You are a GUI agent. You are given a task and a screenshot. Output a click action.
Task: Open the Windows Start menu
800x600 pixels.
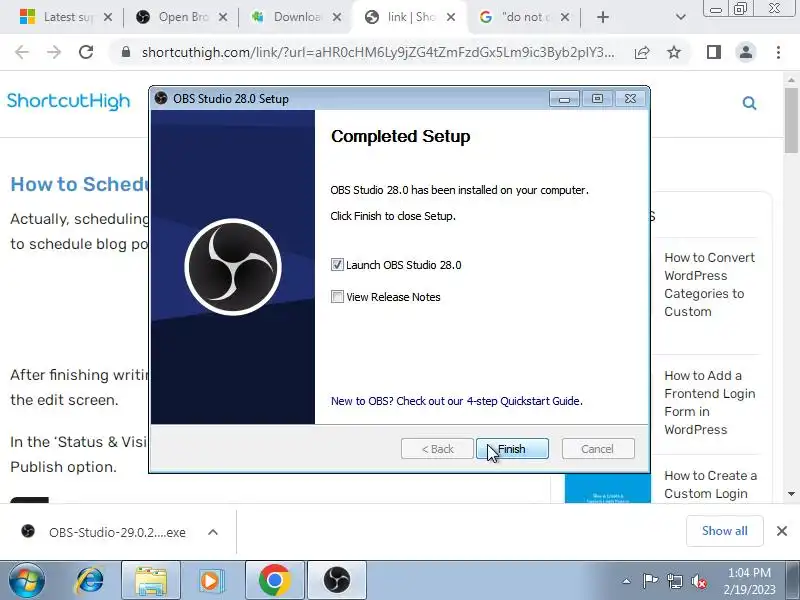pos(27,581)
